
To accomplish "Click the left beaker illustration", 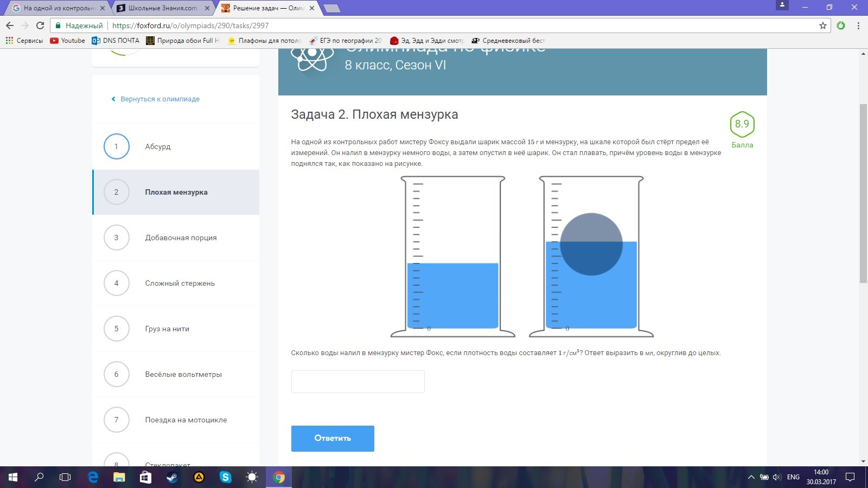I will (453, 256).
